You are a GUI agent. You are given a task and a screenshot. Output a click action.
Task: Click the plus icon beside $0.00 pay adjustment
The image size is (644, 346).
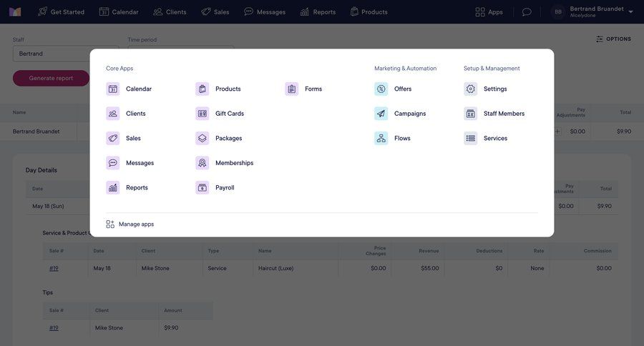coord(557,132)
